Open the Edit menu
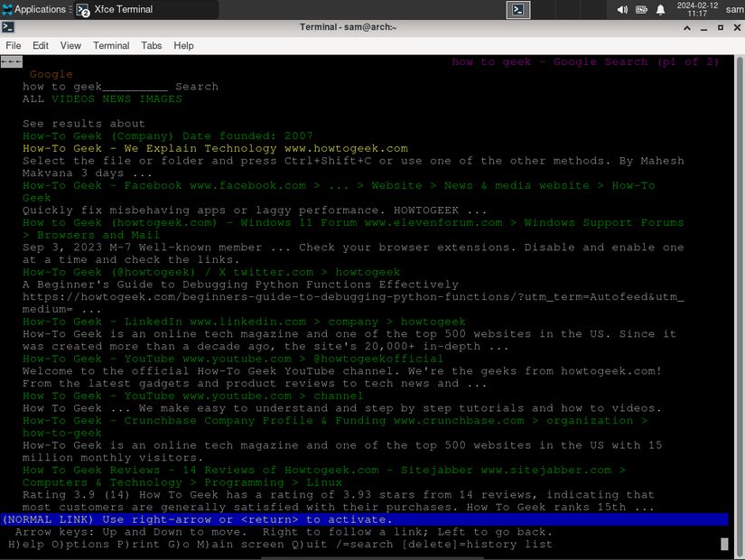Viewport: 745px width, 560px height. (x=41, y=46)
